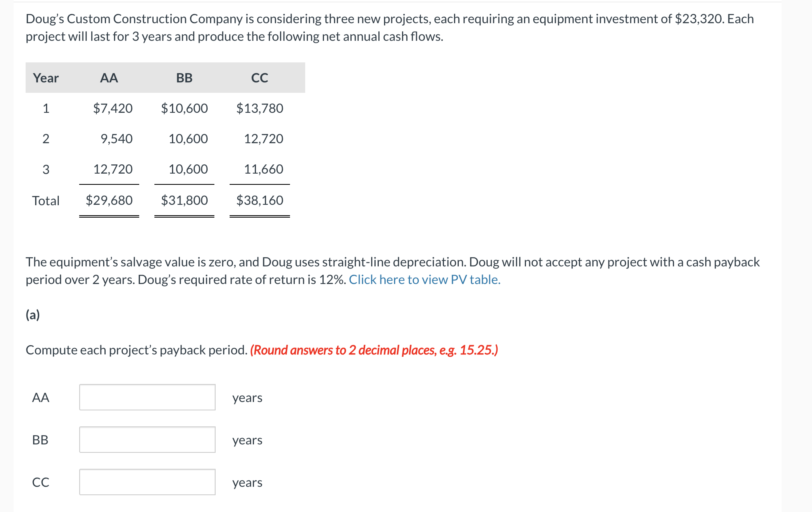Click the AA row label near input
Image resolution: width=812 pixels, height=512 pixels.
(41, 398)
